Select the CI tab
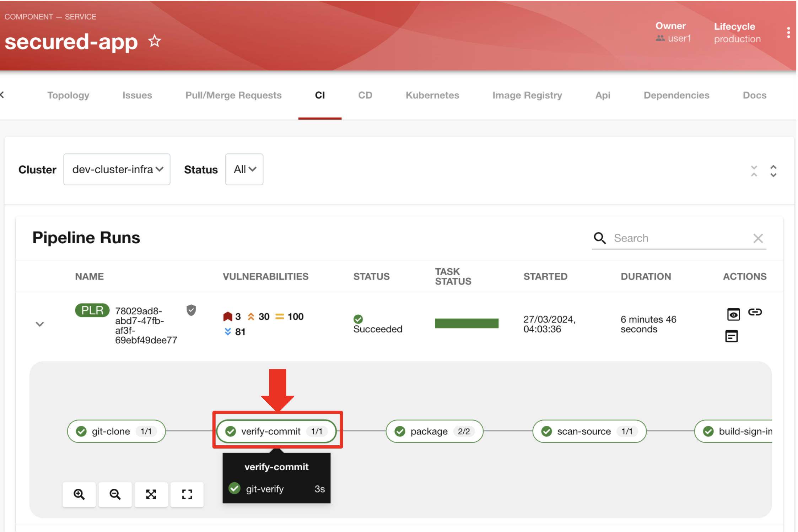The height and width of the screenshot is (532, 798). tap(320, 95)
